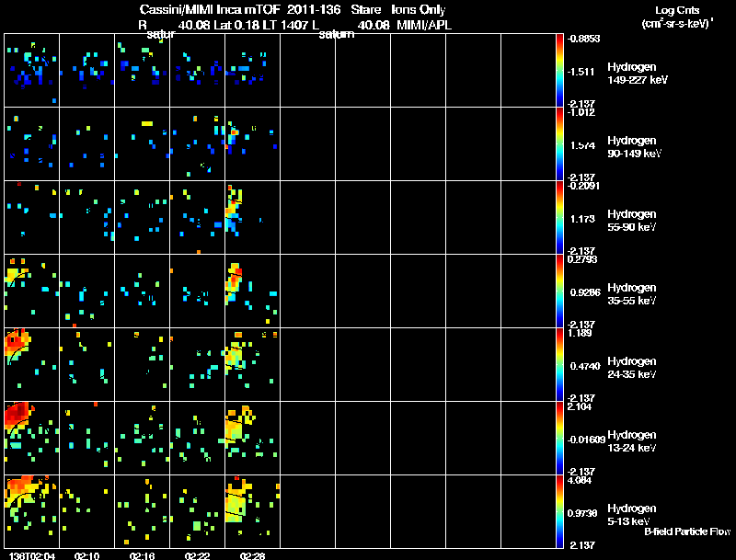Click the 'B-field Particle Flow' text
The width and height of the screenshot is (736, 560).
click(687, 531)
